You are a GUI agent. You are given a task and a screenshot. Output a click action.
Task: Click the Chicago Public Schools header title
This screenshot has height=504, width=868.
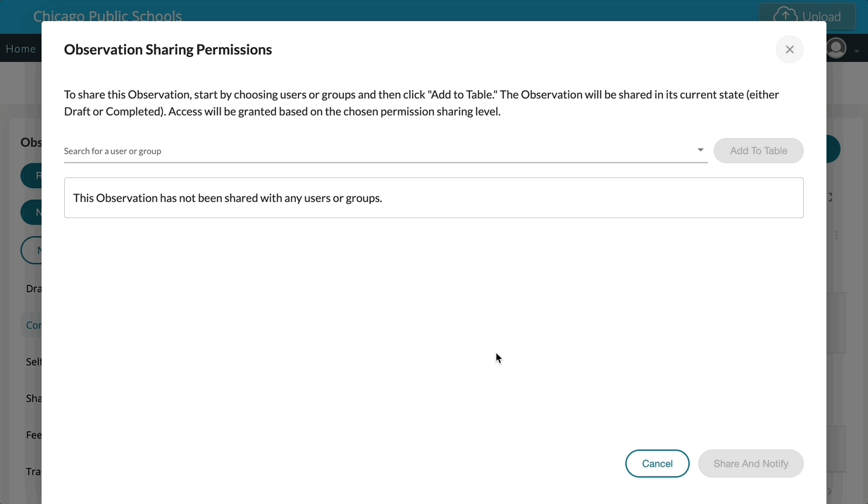point(107,16)
